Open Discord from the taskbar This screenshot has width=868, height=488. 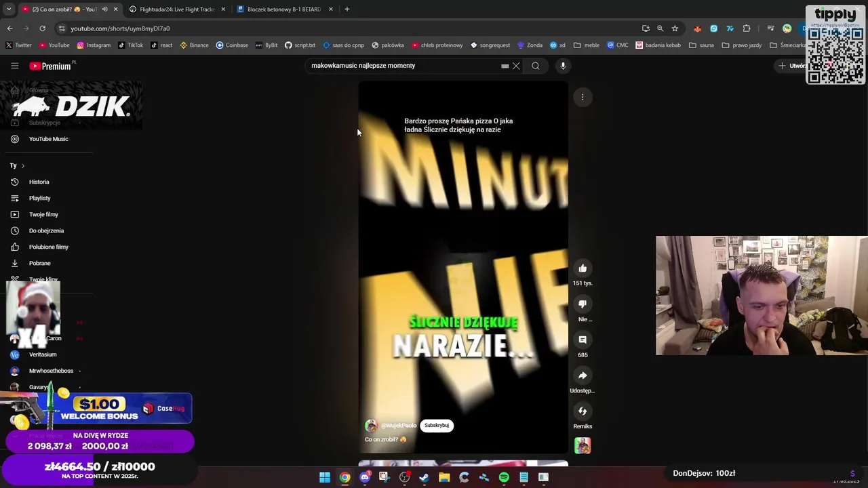click(x=365, y=477)
